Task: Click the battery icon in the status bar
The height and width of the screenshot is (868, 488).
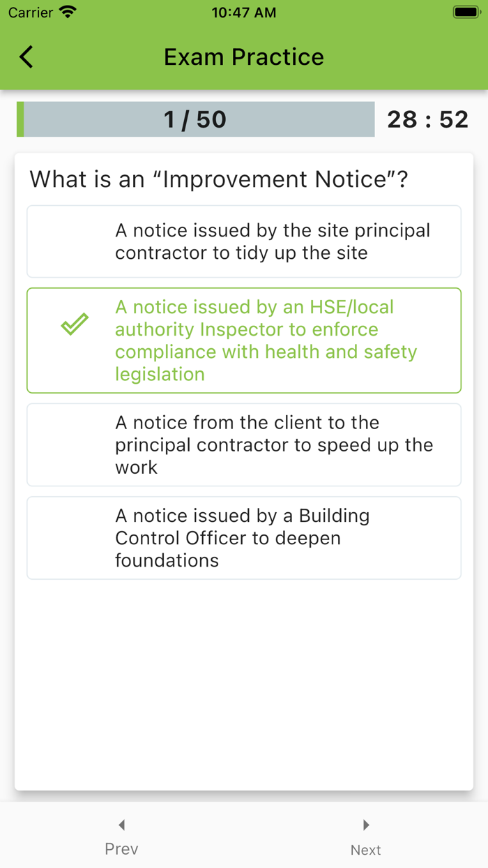Action: point(466,13)
